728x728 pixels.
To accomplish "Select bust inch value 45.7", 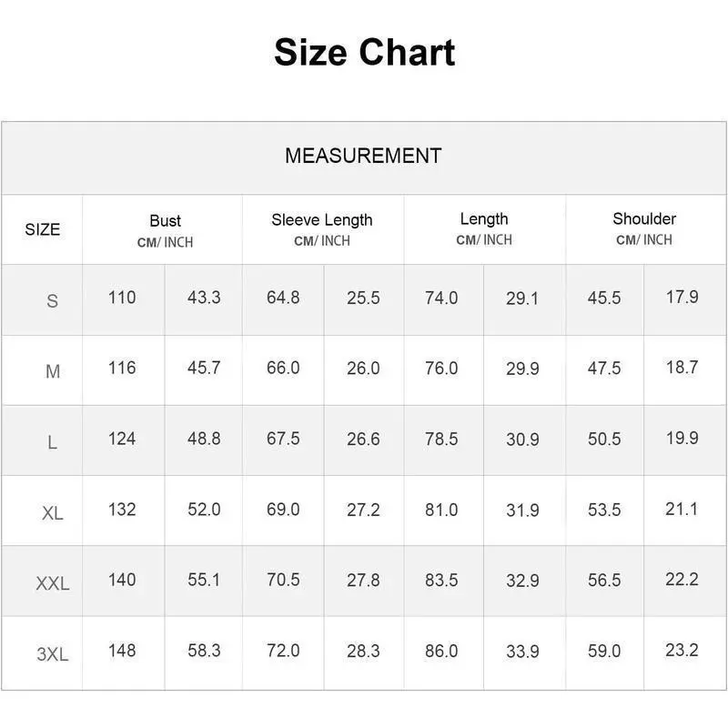I will [204, 369].
